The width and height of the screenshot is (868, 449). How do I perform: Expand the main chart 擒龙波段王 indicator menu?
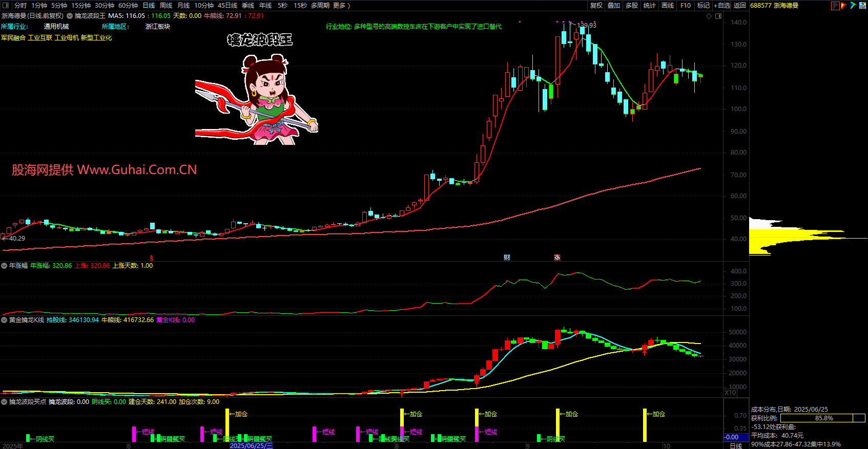[x=70, y=16]
